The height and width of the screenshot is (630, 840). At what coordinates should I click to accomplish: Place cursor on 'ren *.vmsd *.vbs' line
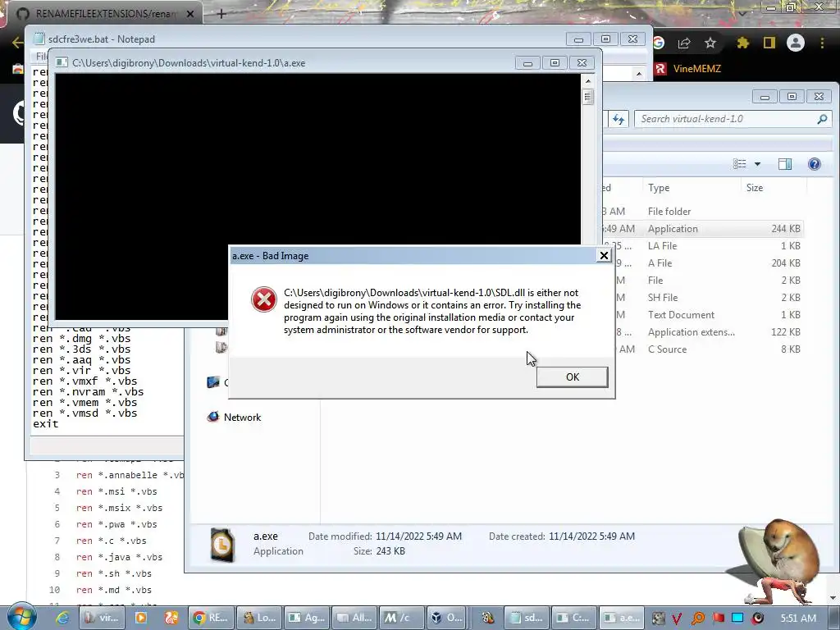tap(84, 413)
